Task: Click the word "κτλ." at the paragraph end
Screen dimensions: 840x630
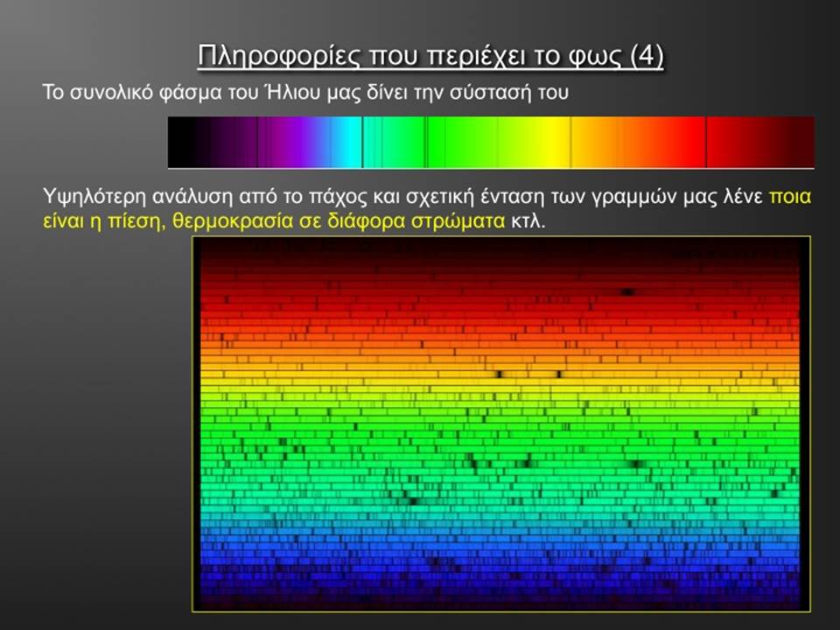Action: click(528, 220)
